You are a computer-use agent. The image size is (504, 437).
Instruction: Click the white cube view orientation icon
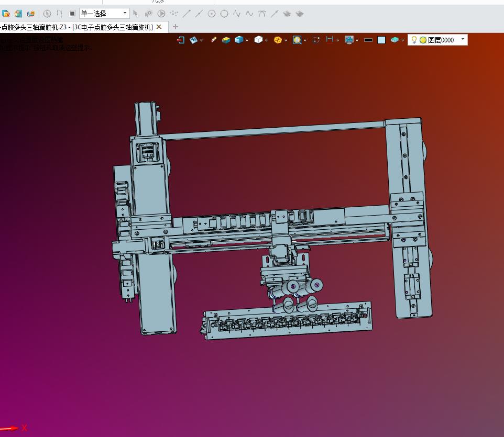pos(258,40)
